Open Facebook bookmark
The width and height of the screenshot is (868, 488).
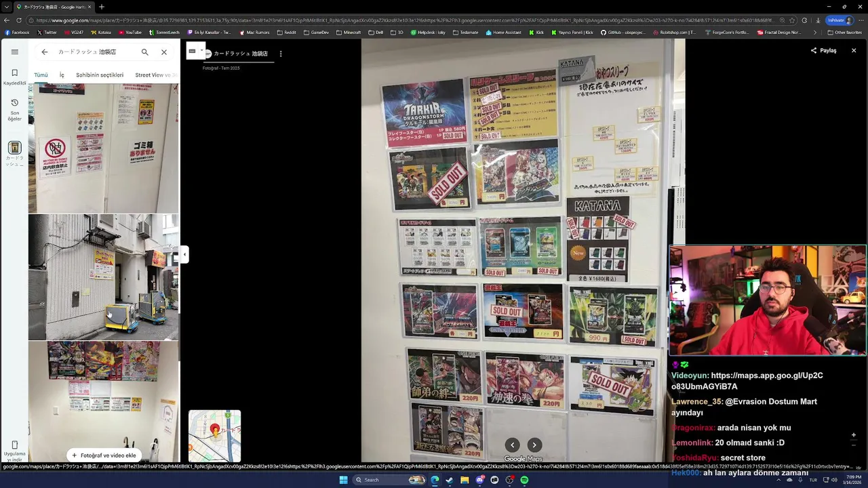click(x=17, y=32)
